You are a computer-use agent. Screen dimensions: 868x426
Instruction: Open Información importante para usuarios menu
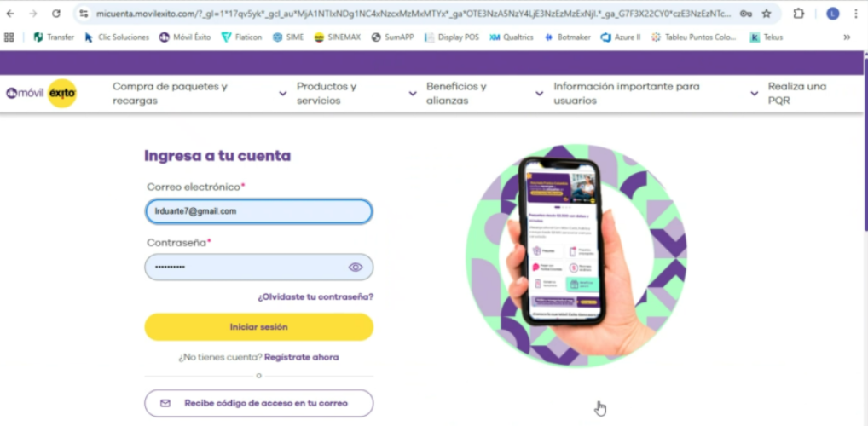click(x=656, y=94)
